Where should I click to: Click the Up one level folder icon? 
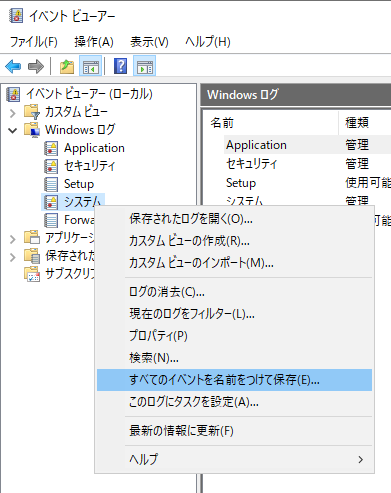click(67, 66)
